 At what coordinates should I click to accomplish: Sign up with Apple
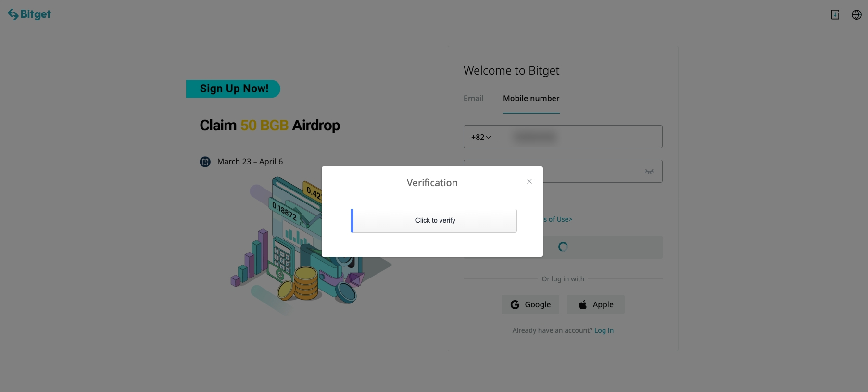(x=596, y=304)
